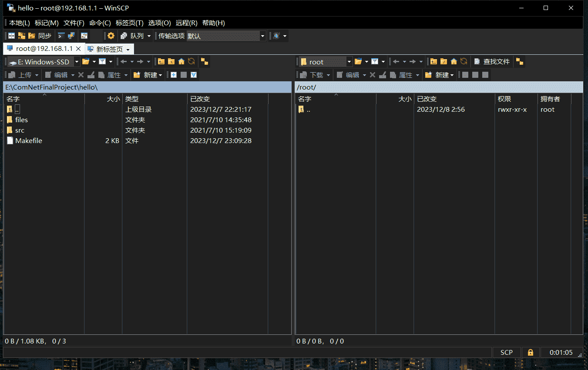Click local panel parent directory icon
The image size is (588, 370).
tap(161, 62)
